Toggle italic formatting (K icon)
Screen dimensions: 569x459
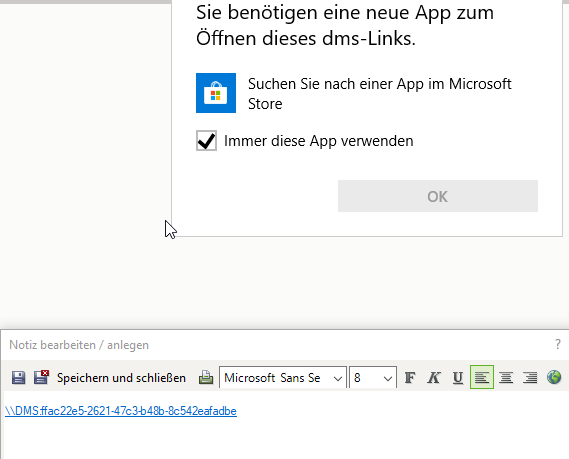pyautogui.click(x=434, y=378)
